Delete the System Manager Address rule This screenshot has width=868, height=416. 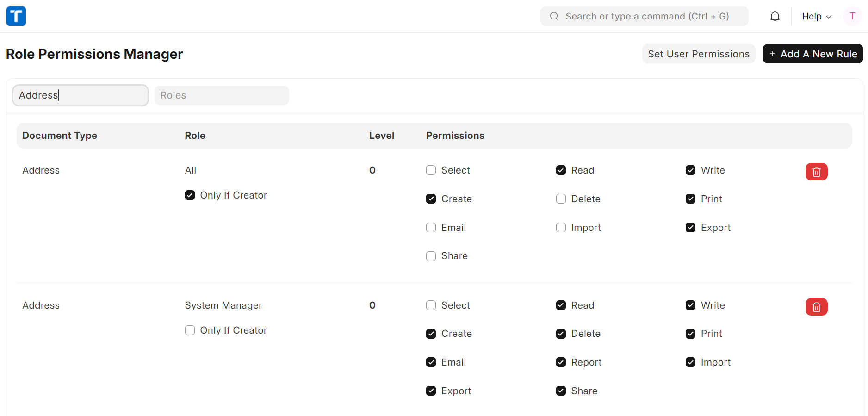tap(816, 307)
